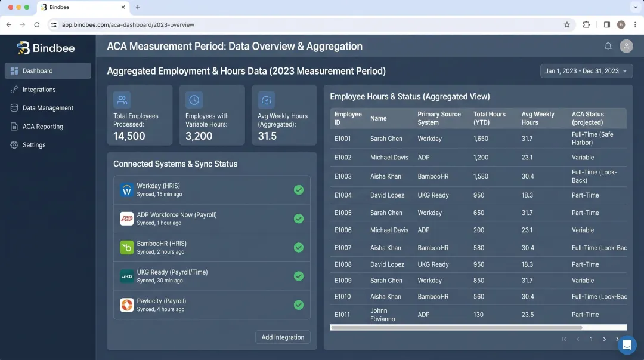Viewport: 644px width, 360px height.
Task: Click BambooHR sync status checkmark
Action: click(299, 247)
